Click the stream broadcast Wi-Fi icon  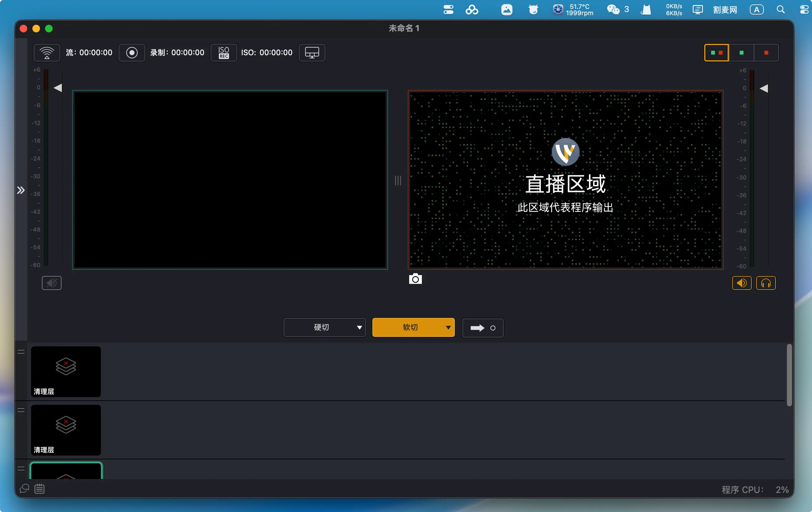tap(47, 53)
